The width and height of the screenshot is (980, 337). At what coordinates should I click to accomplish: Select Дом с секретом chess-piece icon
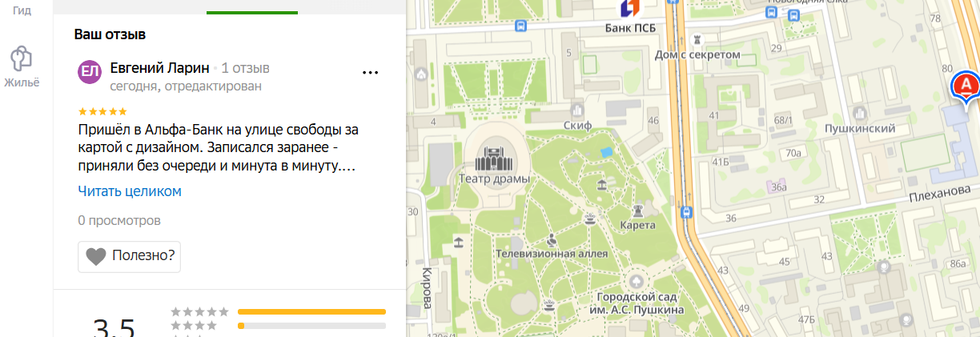point(697,38)
